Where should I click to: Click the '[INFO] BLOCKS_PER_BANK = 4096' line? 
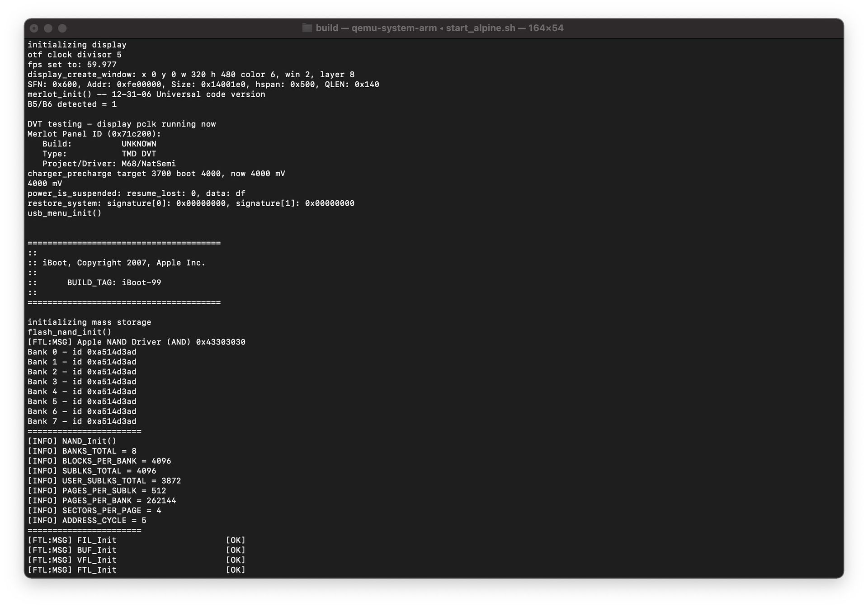click(99, 461)
